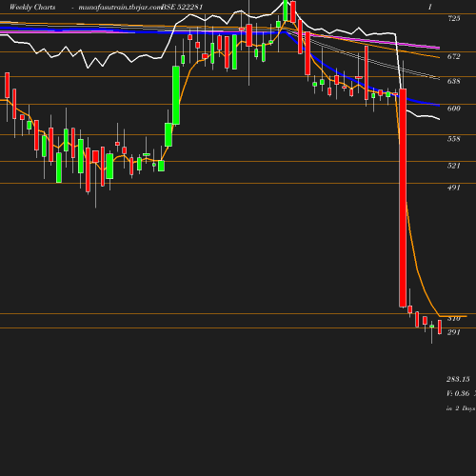
Task: Click the "V: 0.36" volume value
Action: point(458,393)
